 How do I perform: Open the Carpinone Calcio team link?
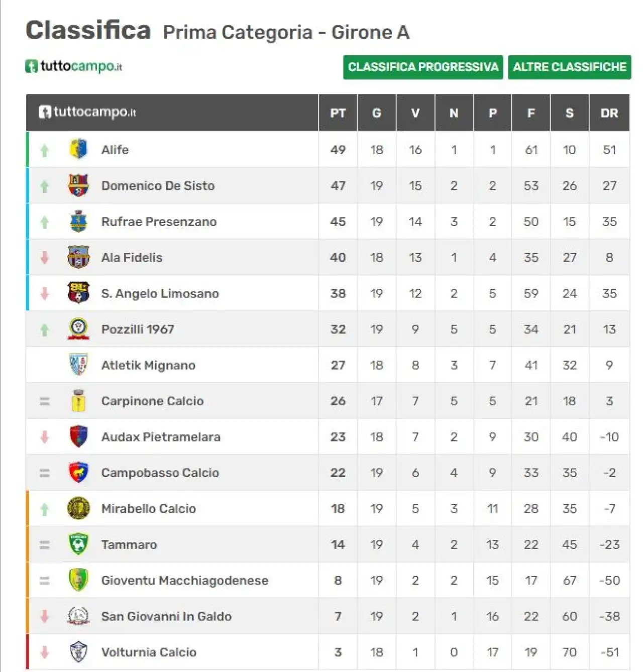click(152, 401)
